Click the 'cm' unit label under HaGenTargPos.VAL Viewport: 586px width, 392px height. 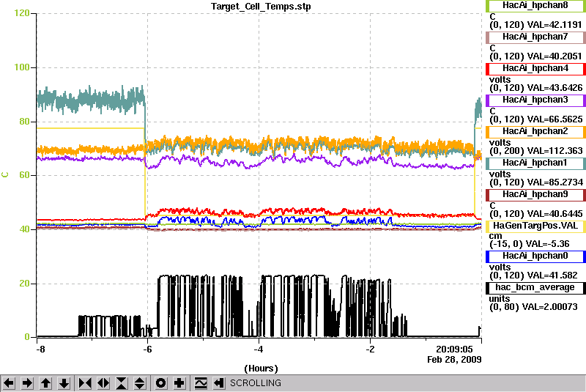(496, 236)
